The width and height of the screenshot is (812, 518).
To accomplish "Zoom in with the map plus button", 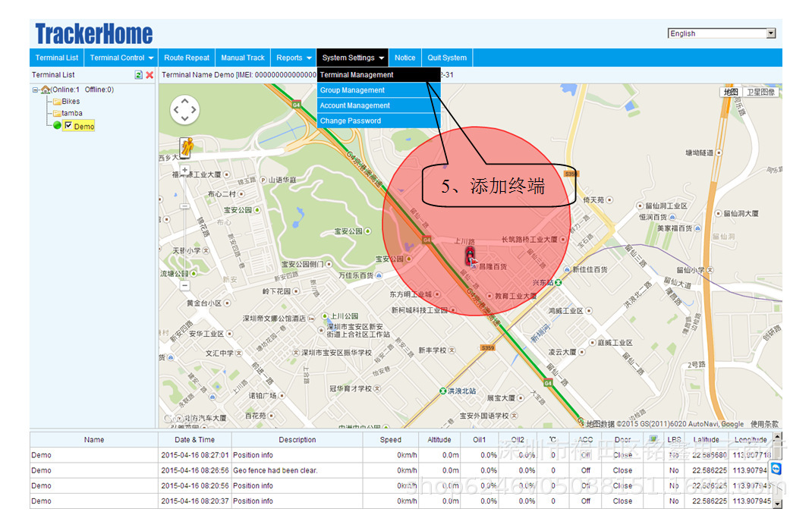I will (185, 170).
